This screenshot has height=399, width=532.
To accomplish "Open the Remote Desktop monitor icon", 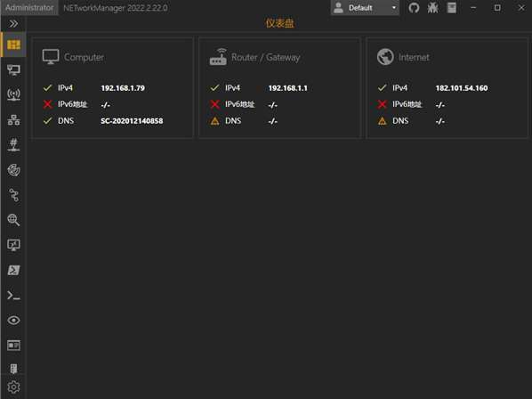I will pyautogui.click(x=13, y=245).
